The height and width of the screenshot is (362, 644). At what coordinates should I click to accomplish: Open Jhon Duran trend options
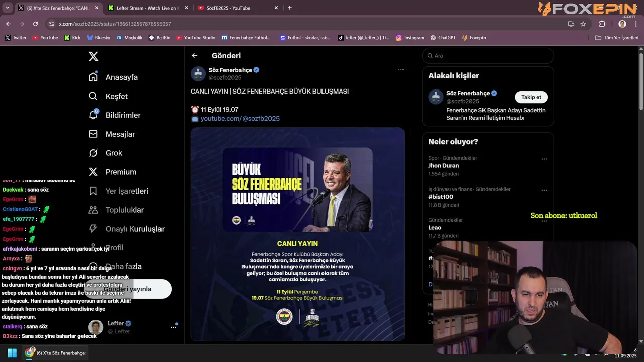tap(544, 159)
